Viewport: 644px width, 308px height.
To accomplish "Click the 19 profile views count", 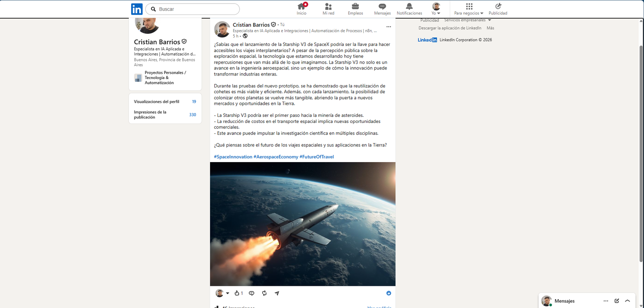I will [194, 102].
